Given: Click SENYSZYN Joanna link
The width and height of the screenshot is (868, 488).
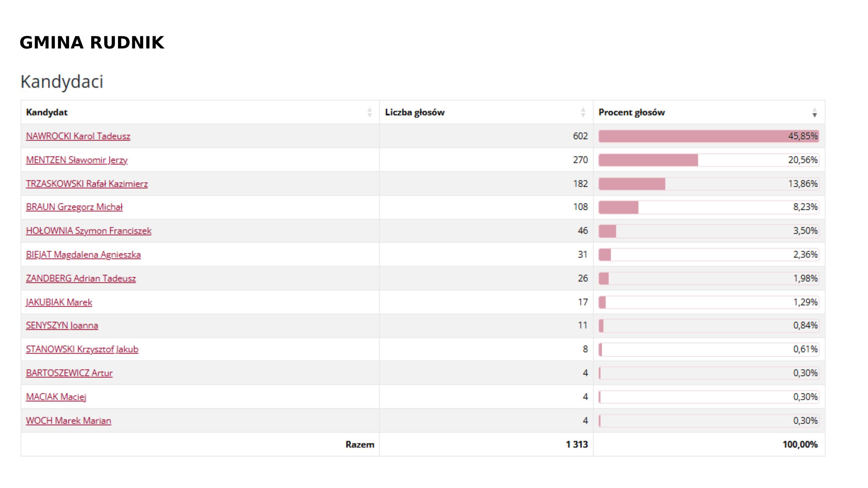Looking at the screenshot, I should click(62, 325).
